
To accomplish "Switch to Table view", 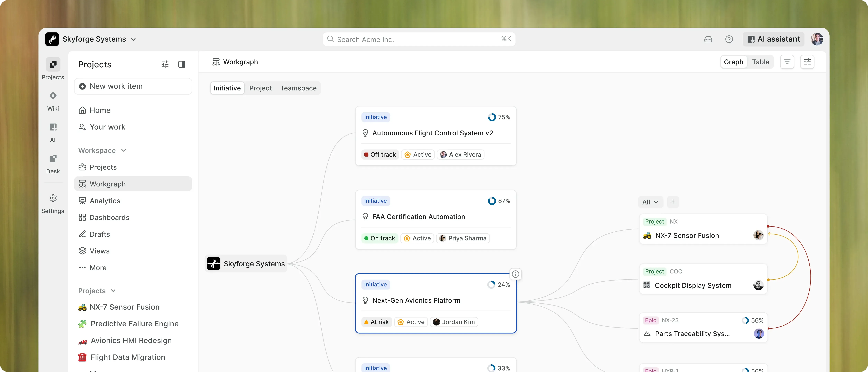I will pyautogui.click(x=761, y=62).
